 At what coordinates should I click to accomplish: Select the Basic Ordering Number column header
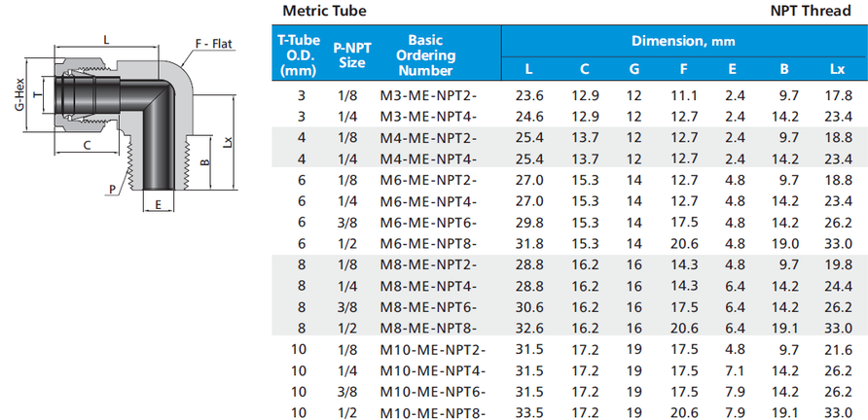click(425, 54)
